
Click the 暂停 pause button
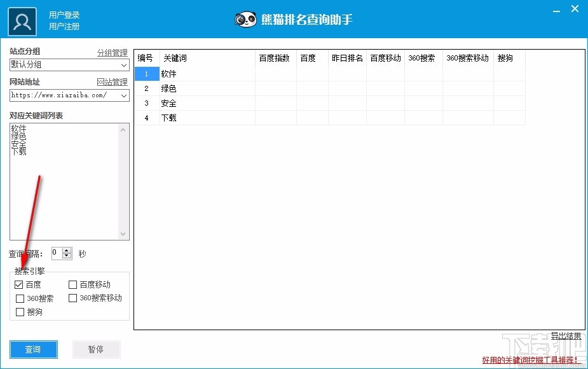[96, 349]
